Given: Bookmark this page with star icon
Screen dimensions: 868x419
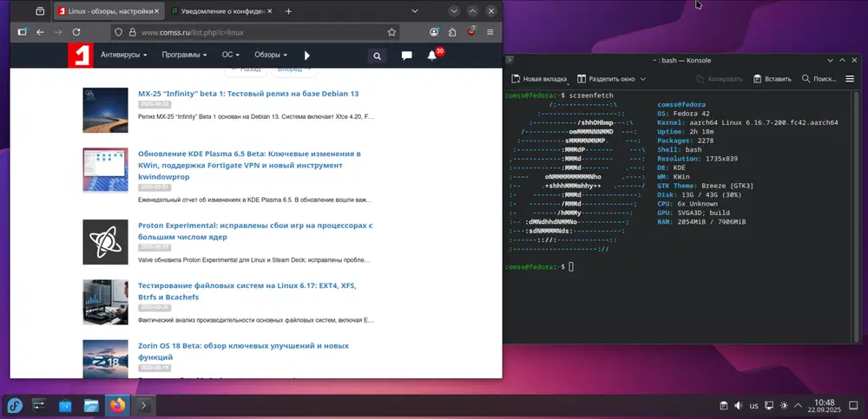Looking at the screenshot, I should pos(392,33).
